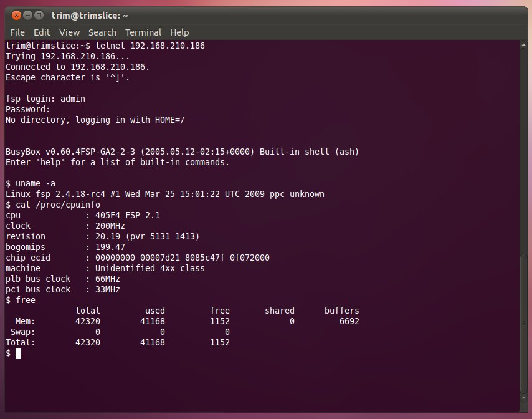Maximize the trim@trimslice terminal window
The width and height of the screenshot is (532, 419).
(39, 16)
